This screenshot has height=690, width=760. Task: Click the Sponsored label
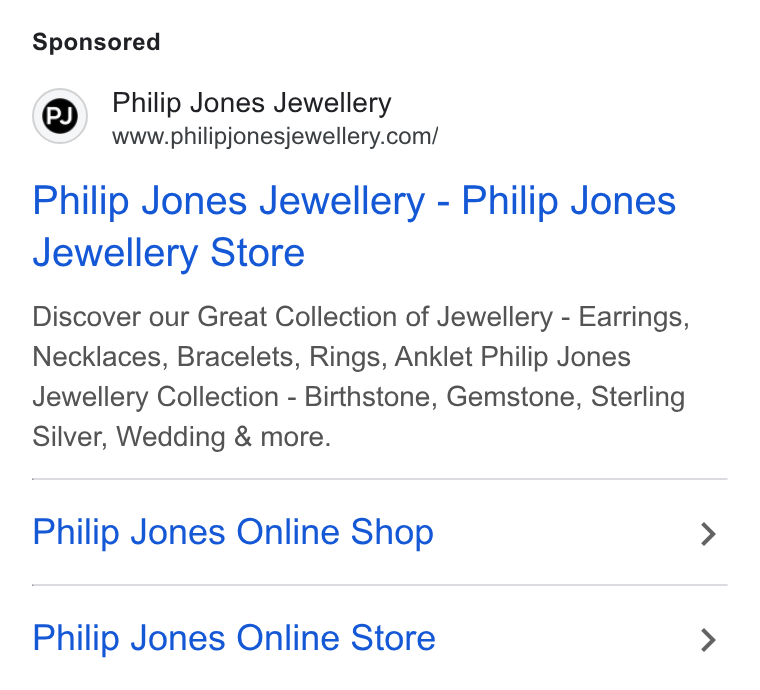[96, 42]
